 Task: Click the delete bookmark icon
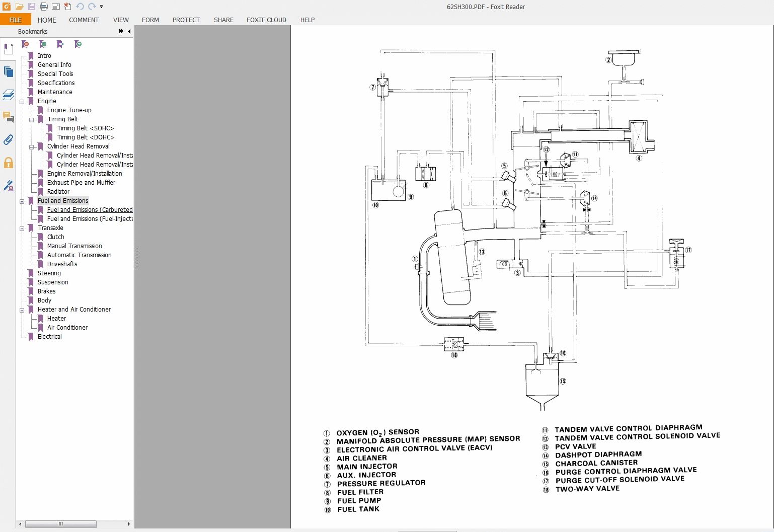click(25, 44)
